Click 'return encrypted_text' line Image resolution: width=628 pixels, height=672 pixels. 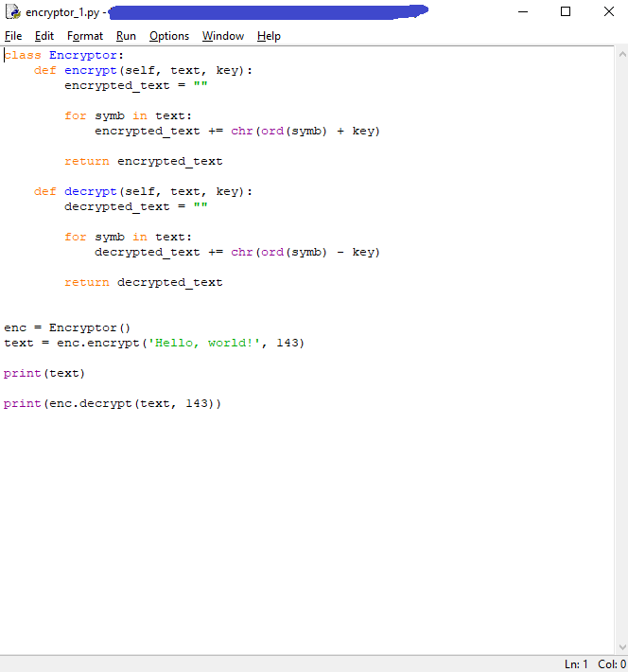pyautogui.click(x=144, y=161)
